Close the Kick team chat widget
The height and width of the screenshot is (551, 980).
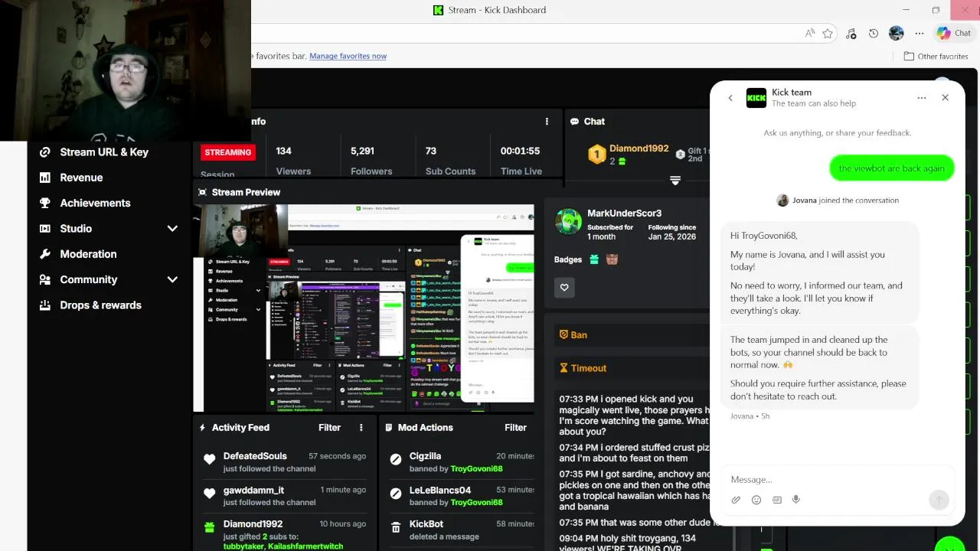point(945,98)
